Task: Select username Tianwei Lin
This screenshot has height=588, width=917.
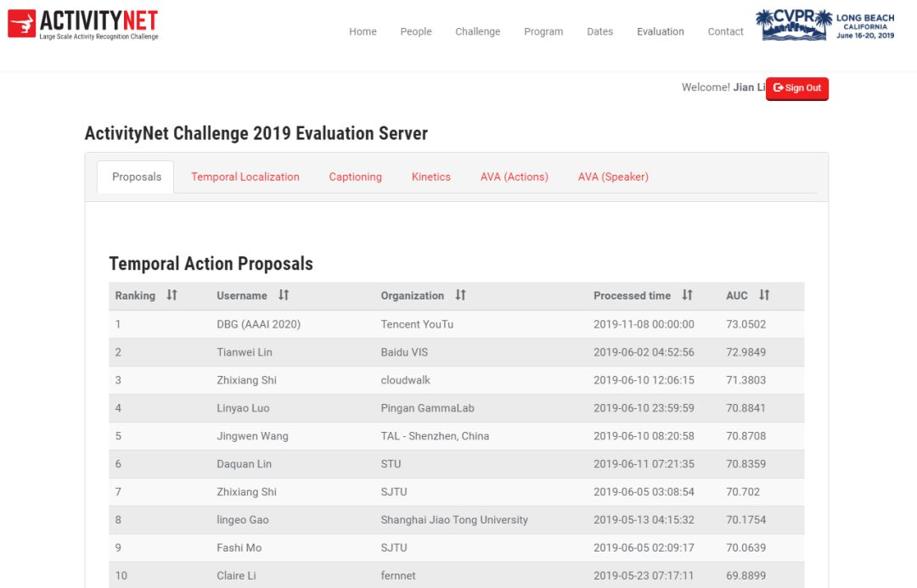Action: click(x=245, y=352)
